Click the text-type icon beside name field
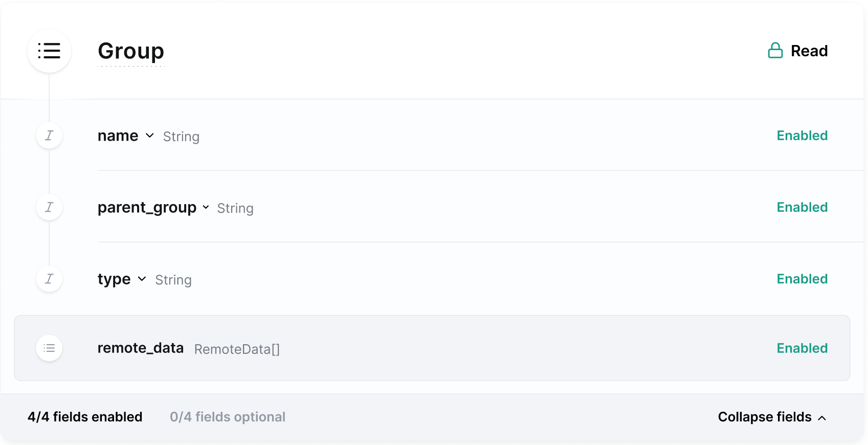The height and width of the screenshot is (445, 868). click(49, 136)
